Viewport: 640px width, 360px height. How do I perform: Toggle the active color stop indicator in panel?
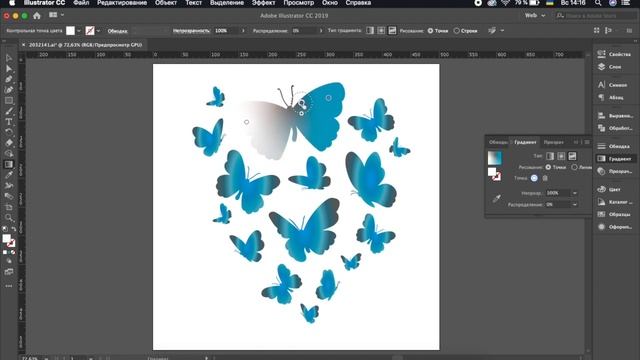[534, 178]
